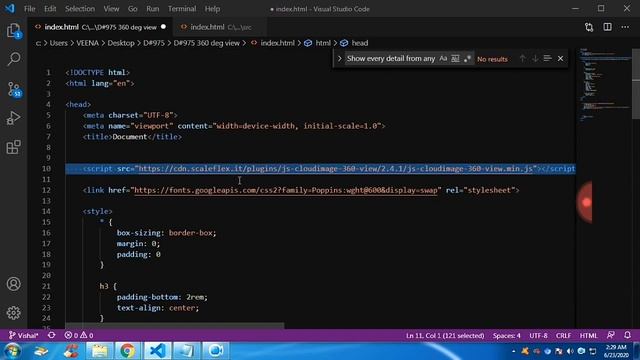Click the Users breadcrumb segment
640x360 pixels.
coord(58,43)
